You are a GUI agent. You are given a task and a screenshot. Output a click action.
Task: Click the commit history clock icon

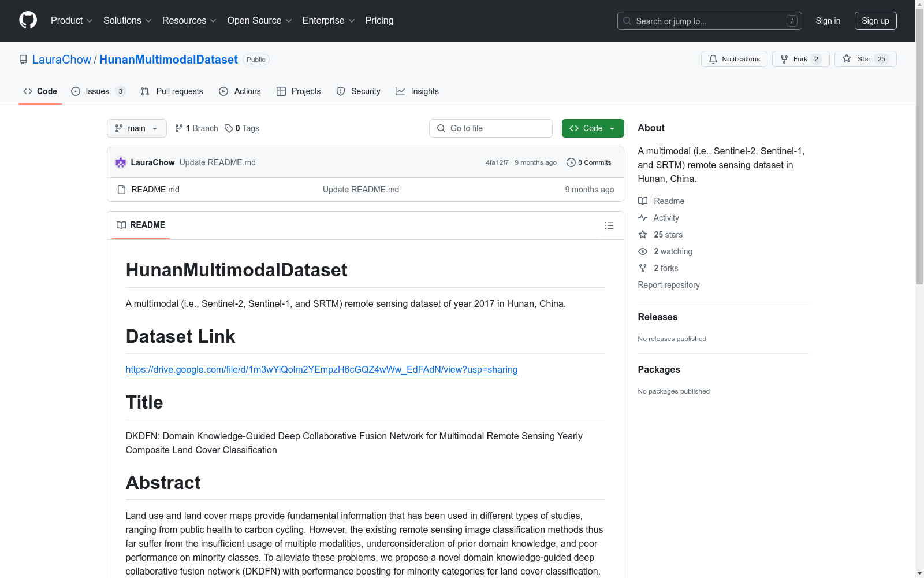click(x=571, y=162)
